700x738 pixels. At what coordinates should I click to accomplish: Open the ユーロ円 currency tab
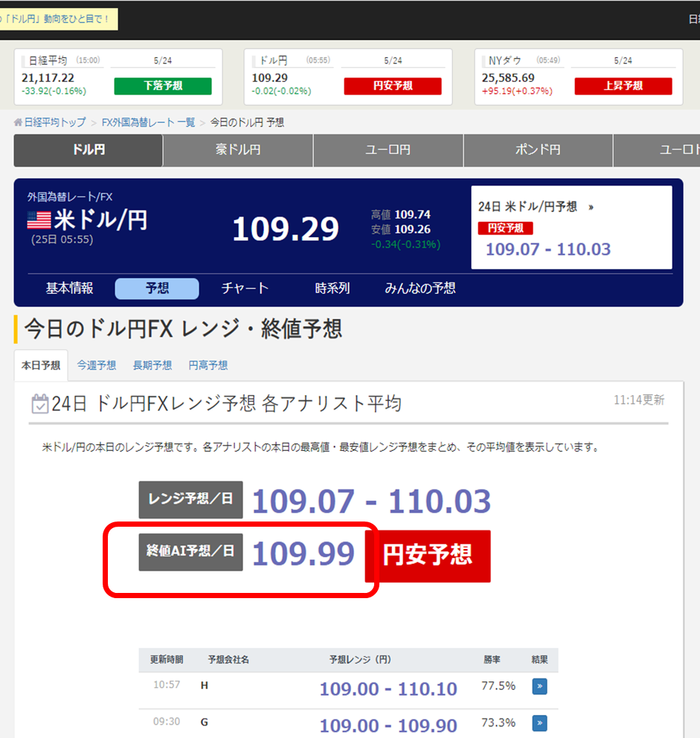tap(388, 150)
